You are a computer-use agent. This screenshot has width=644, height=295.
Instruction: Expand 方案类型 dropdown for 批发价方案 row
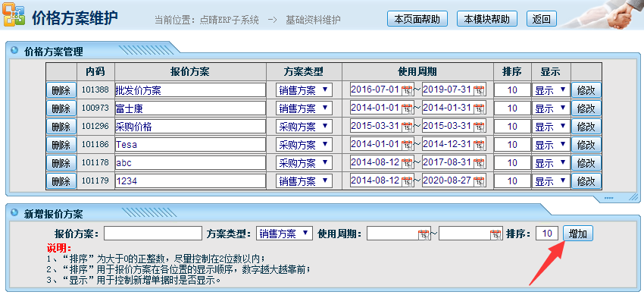tap(304, 90)
